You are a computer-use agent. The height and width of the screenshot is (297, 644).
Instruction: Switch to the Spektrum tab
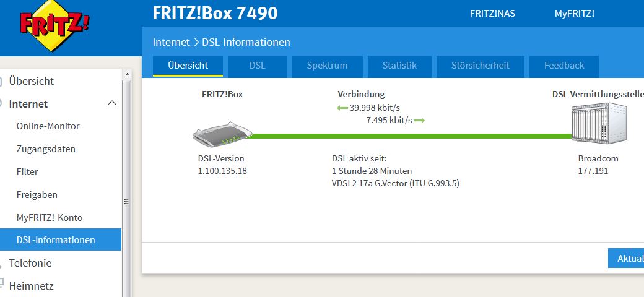pos(328,66)
